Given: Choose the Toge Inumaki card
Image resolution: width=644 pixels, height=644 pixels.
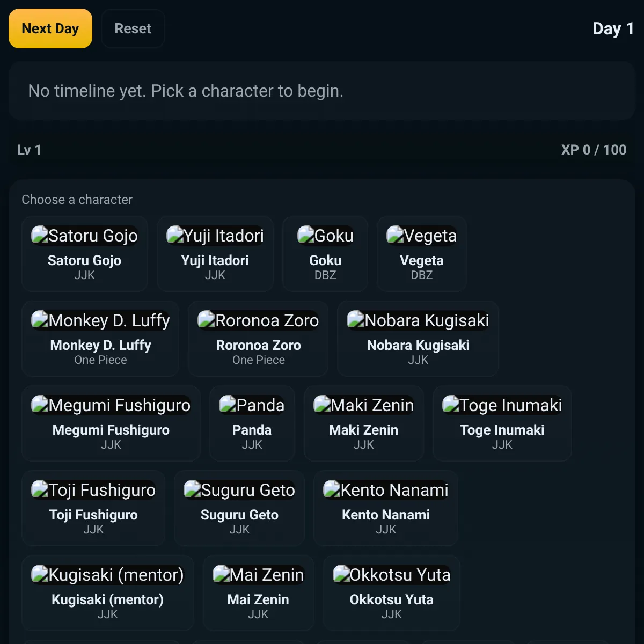Looking at the screenshot, I should point(502,423).
